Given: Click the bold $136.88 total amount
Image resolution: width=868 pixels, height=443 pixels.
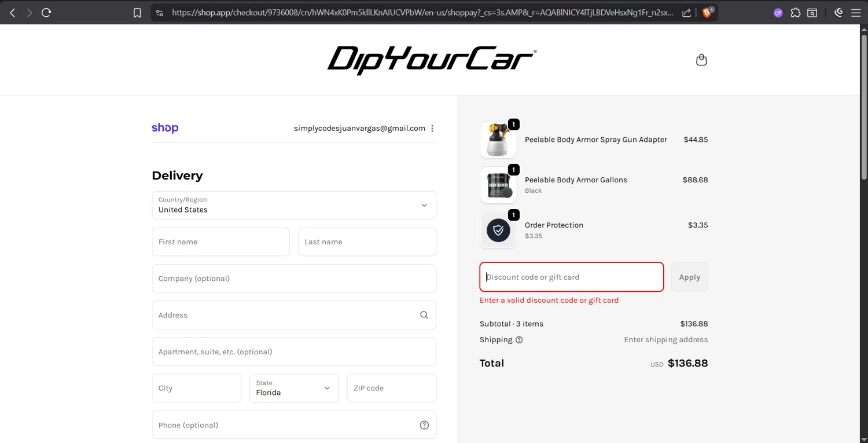Looking at the screenshot, I should click(687, 363).
